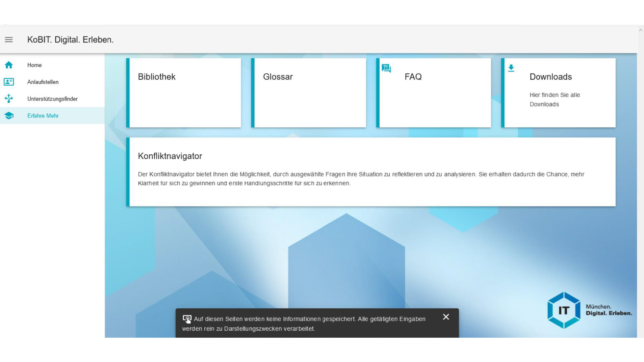Open the Glossar card
This screenshot has height=362, width=644.
[x=309, y=92]
